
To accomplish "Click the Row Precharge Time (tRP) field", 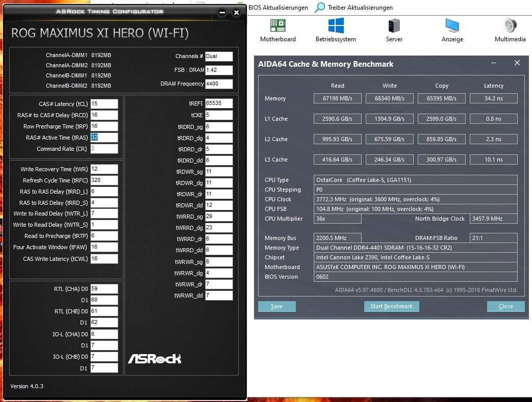I will pos(104,126).
